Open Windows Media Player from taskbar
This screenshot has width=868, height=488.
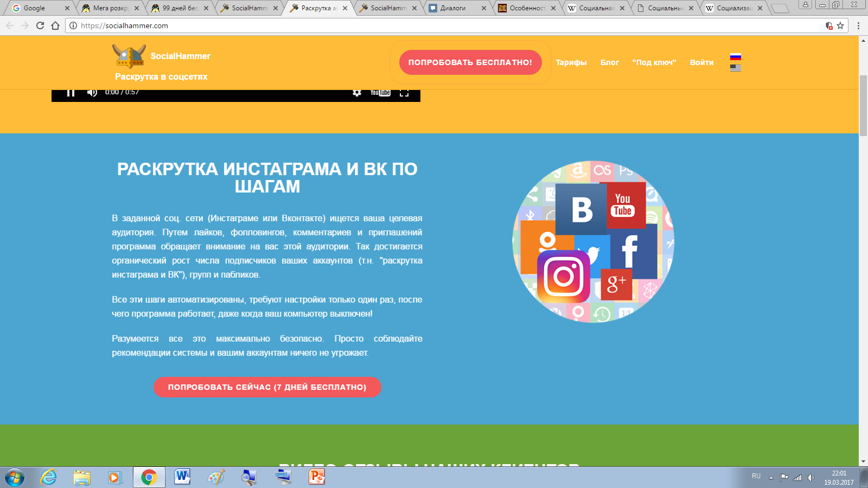point(115,477)
